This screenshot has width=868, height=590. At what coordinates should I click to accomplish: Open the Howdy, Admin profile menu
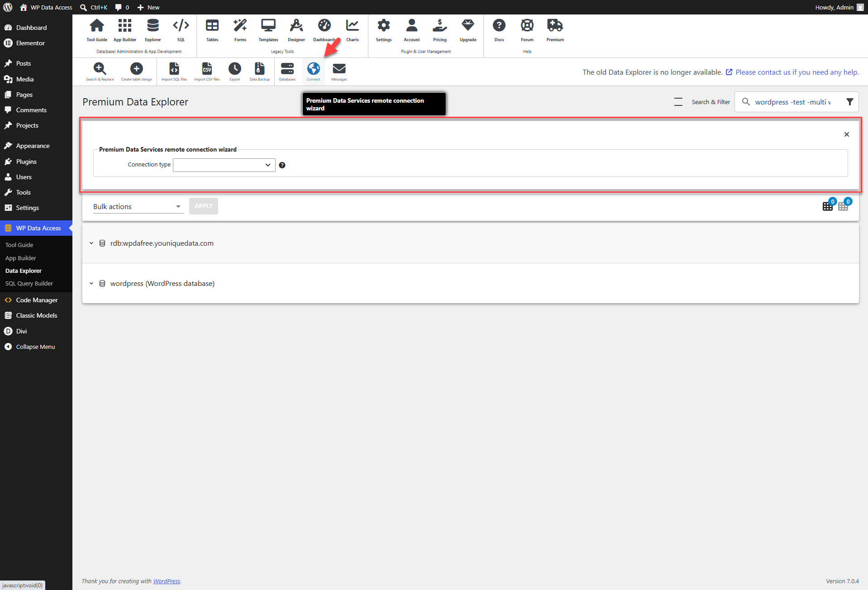(x=839, y=7)
